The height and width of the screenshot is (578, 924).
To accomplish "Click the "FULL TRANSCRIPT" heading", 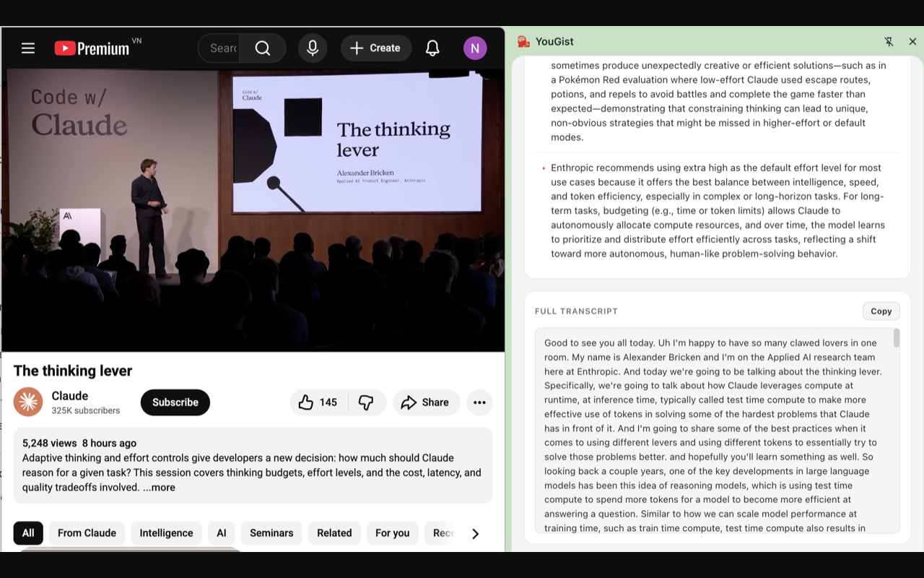I will pyautogui.click(x=576, y=311).
